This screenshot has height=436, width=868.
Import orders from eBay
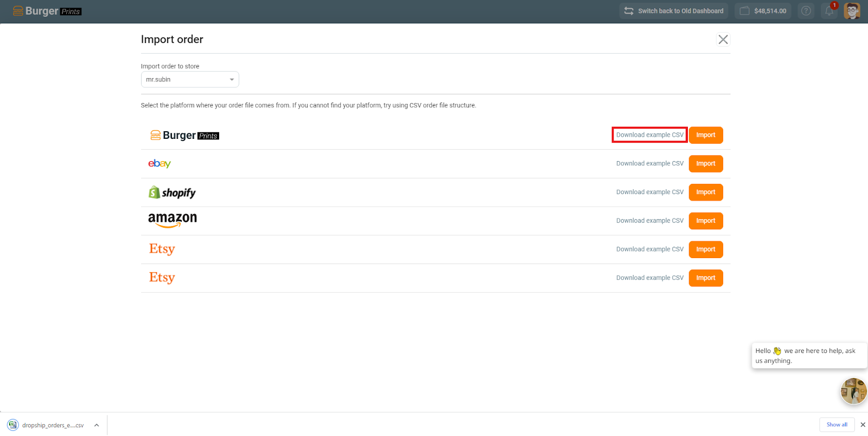[x=706, y=164]
